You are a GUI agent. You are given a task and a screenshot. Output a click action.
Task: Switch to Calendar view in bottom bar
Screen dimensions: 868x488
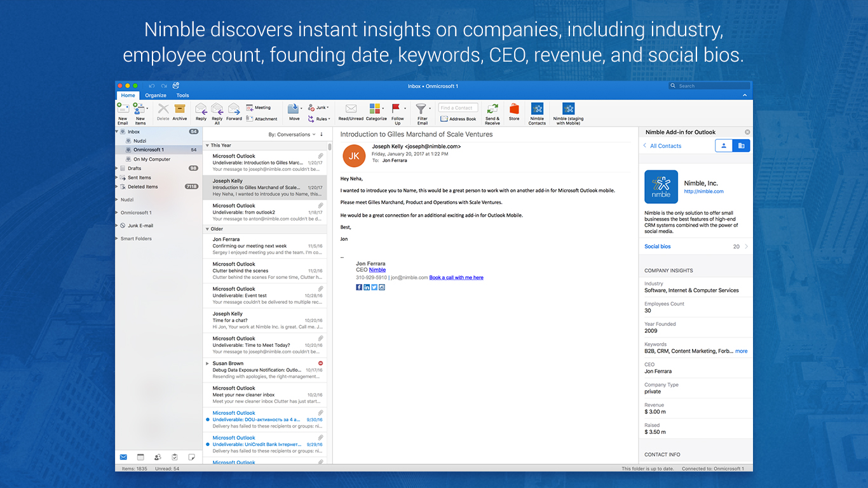[140, 457]
